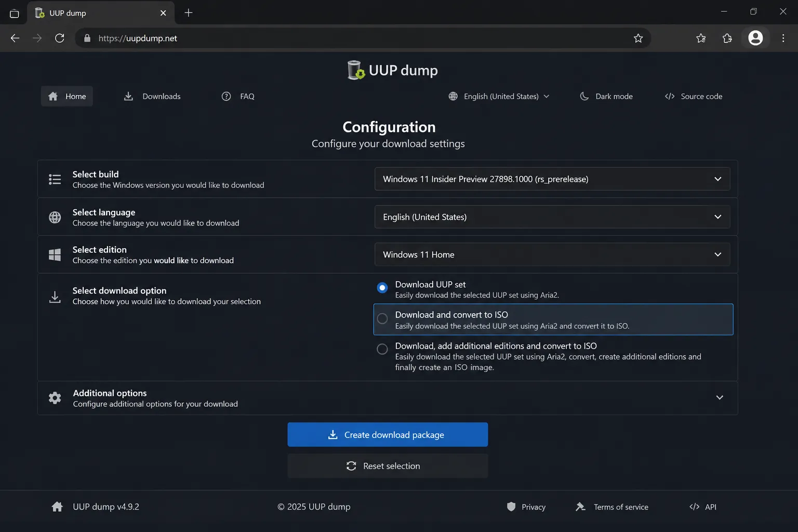Click the Select build heading text
The width and height of the screenshot is (798, 532).
[x=96, y=174]
